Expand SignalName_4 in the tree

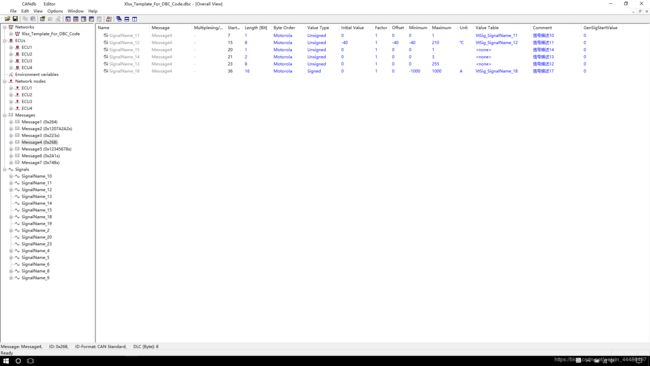point(11,250)
